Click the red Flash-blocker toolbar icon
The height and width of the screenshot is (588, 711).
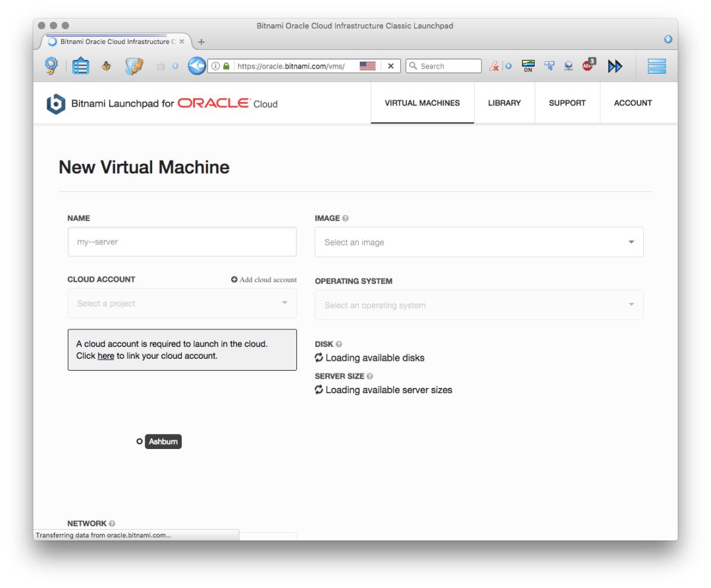[x=494, y=67]
